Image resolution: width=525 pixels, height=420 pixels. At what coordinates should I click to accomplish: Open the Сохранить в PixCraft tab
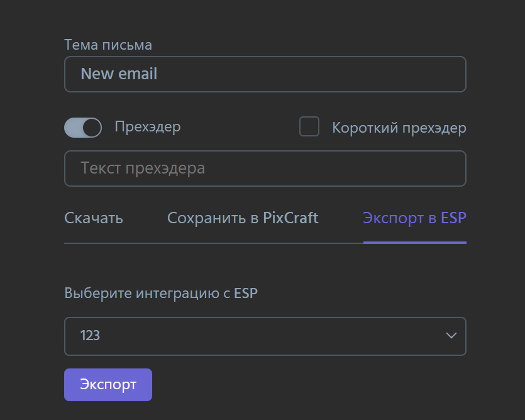point(243,218)
